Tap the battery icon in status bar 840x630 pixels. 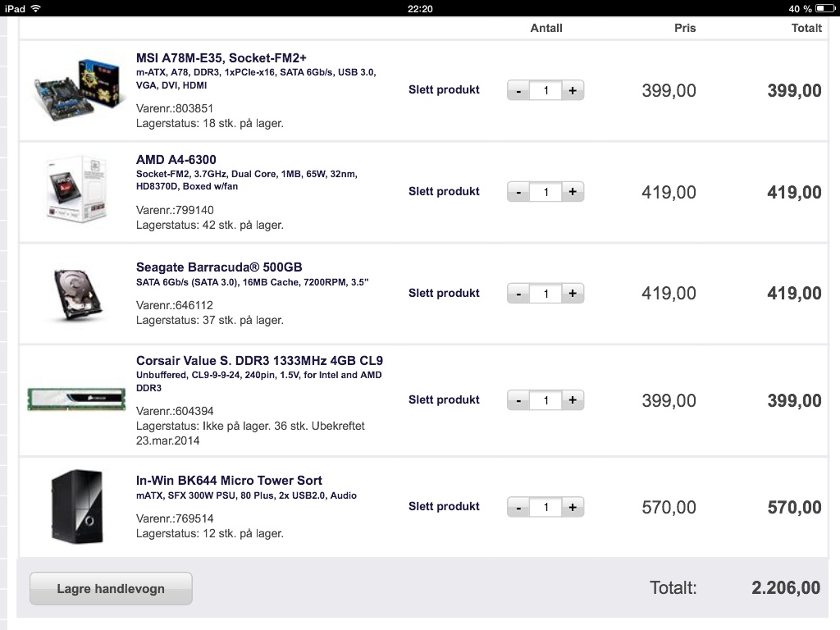[x=825, y=8]
